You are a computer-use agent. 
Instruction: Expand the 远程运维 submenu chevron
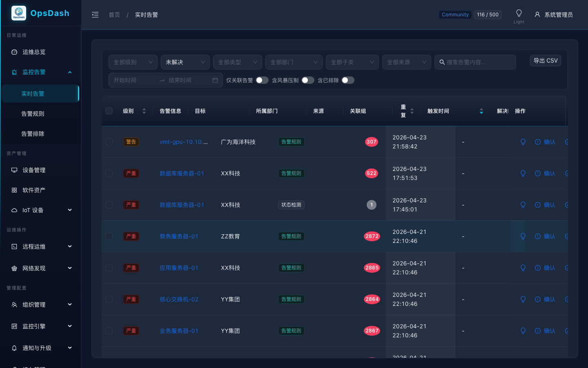tap(70, 247)
